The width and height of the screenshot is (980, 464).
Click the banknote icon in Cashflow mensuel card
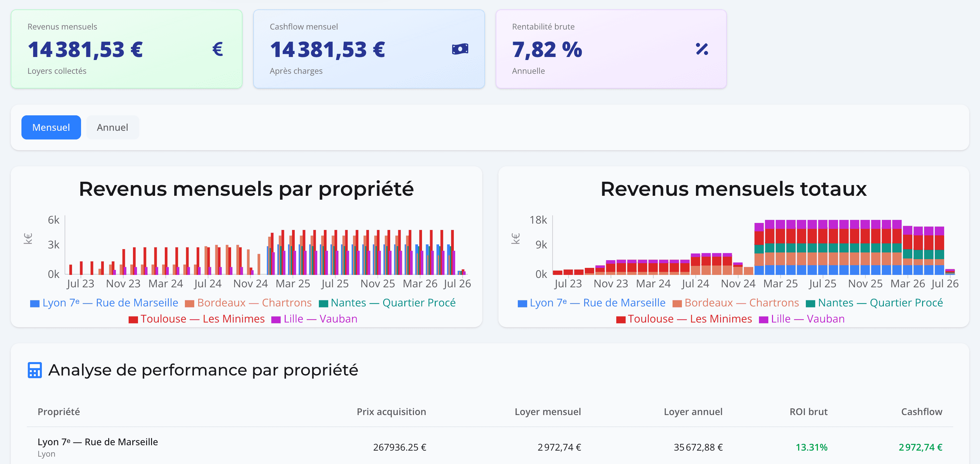(x=460, y=49)
